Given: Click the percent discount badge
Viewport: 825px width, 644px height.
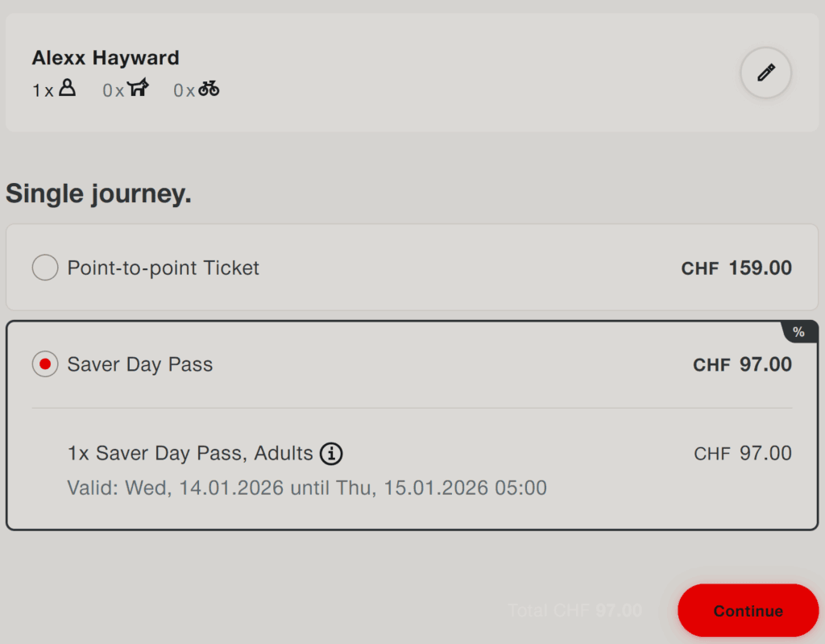Looking at the screenshot, I should point(798,332).
